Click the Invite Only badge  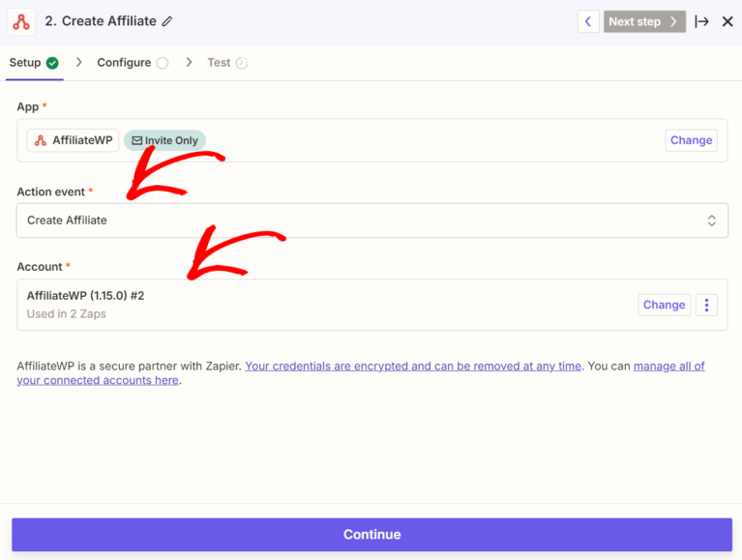[164, 140]
